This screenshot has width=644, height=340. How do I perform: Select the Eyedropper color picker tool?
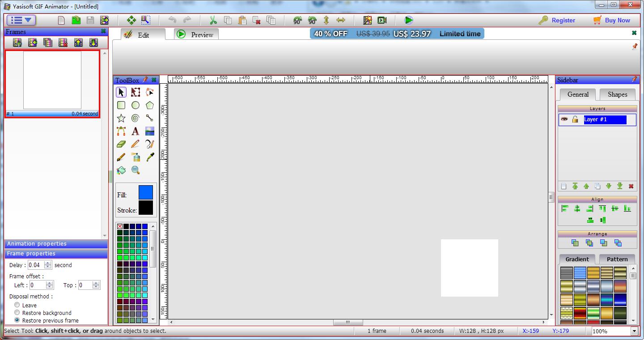pos(150,157)
